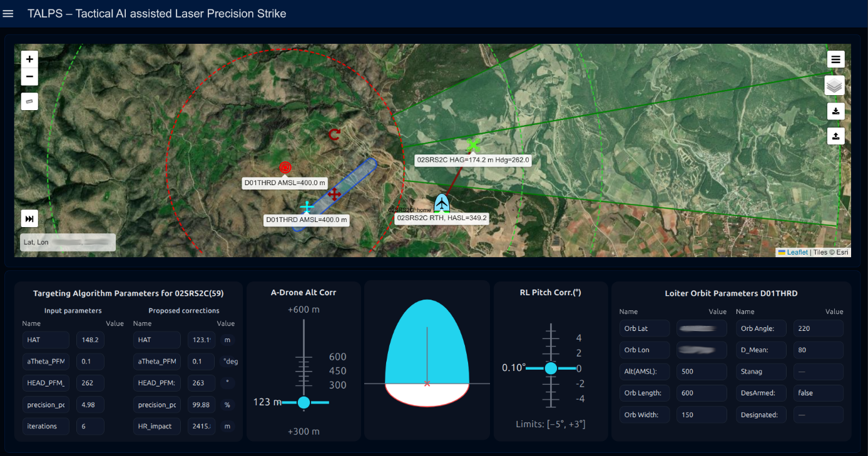Click the A-Drone Alt Corr slider handle
Image resolution: width=868 pixels, height=456 pixels.
click(304, 402)
